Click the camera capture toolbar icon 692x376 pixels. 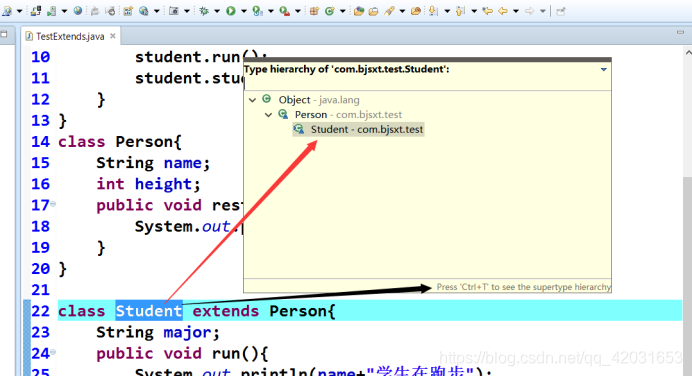pyautogui.click(x=174, y=11)
